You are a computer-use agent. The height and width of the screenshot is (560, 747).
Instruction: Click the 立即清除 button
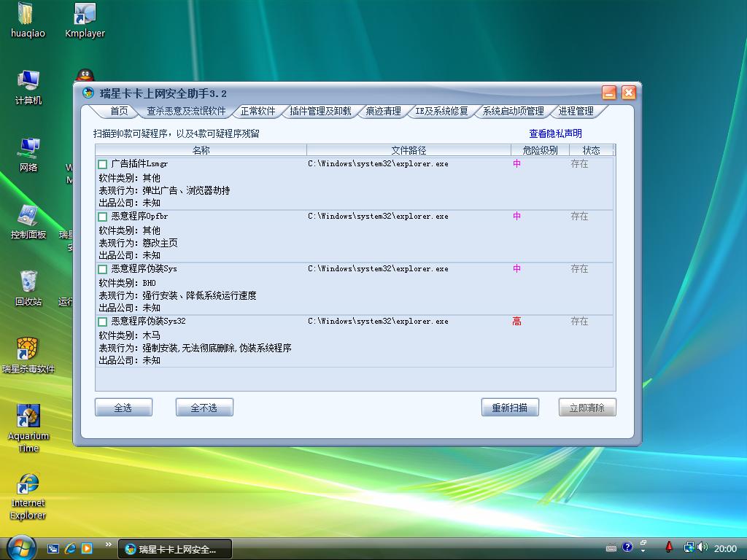click(587, 408)
